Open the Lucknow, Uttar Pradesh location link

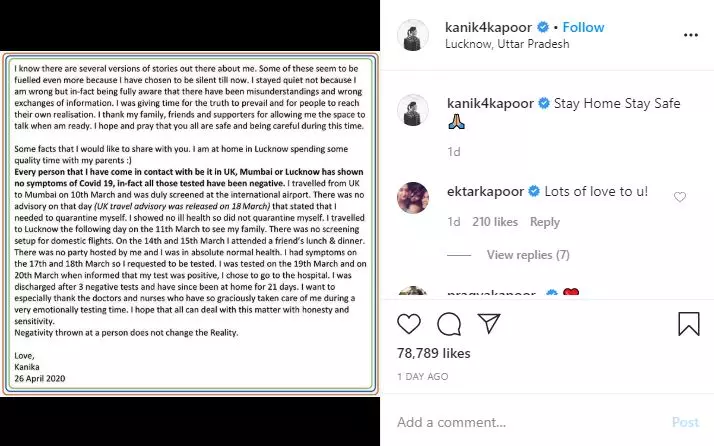[x=507, y=44]
